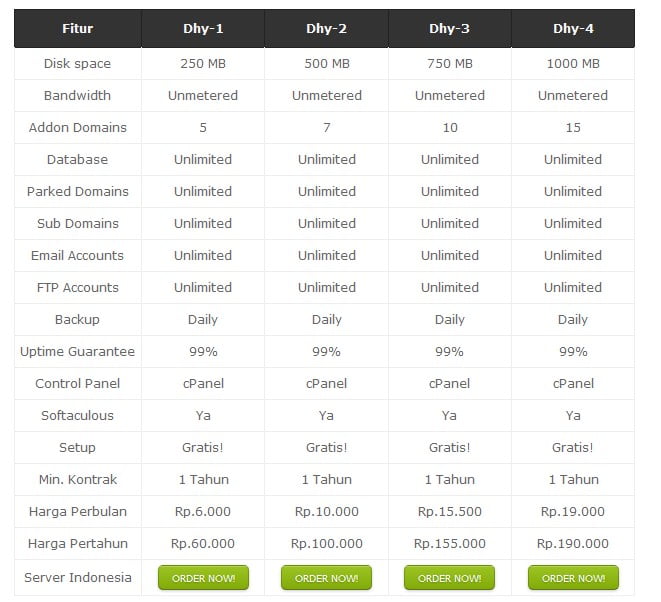This screenshot has height=602, width=661.
Task: Choose the Dhy-4 column header
Action: click(x=573, y=29)
